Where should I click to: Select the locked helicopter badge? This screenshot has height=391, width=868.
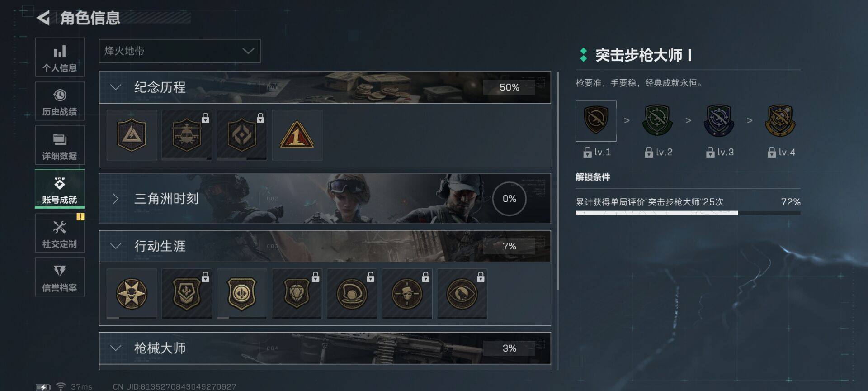[x=187, y=135]
